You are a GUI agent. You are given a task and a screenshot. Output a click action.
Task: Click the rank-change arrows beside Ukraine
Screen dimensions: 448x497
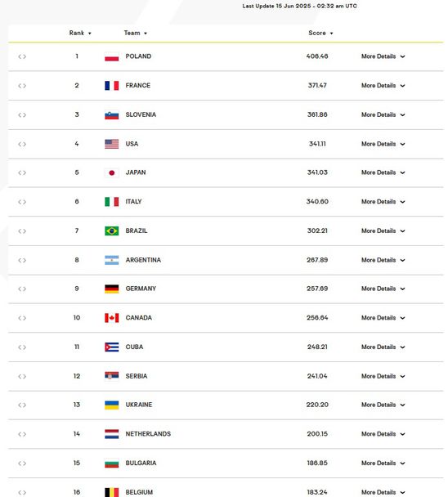[x=22, y=405]
